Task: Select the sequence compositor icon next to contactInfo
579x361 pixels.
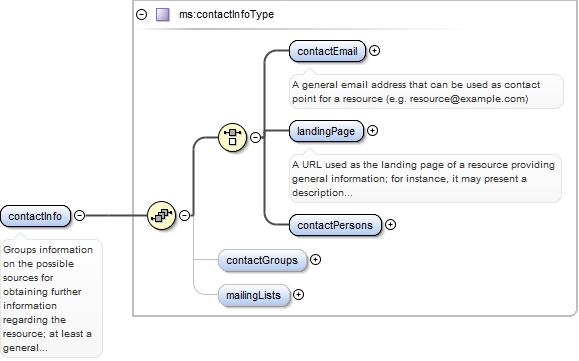Action: coord(161,215)
